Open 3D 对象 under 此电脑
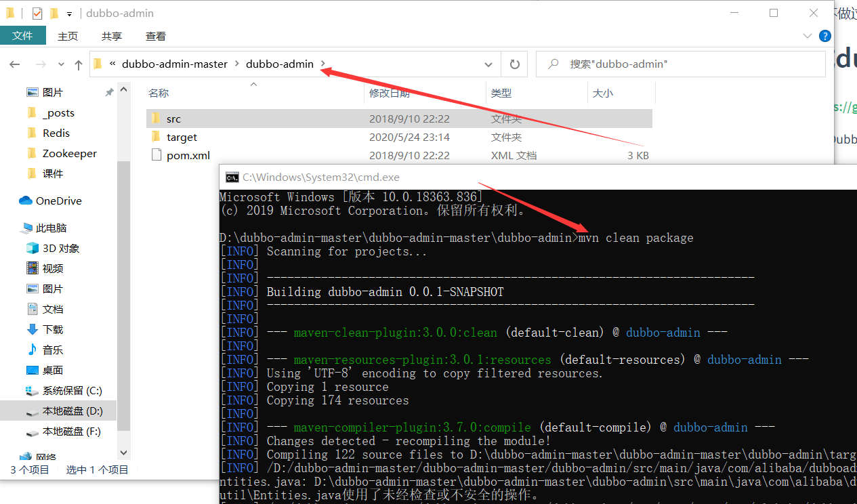Screen dimensions: 857x504 point(61,248)
